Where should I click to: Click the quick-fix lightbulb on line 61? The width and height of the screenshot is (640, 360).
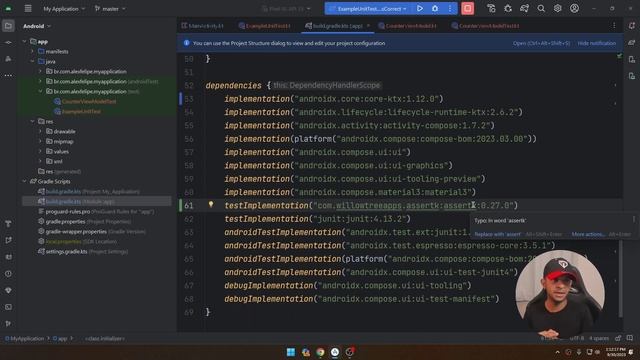211,204
